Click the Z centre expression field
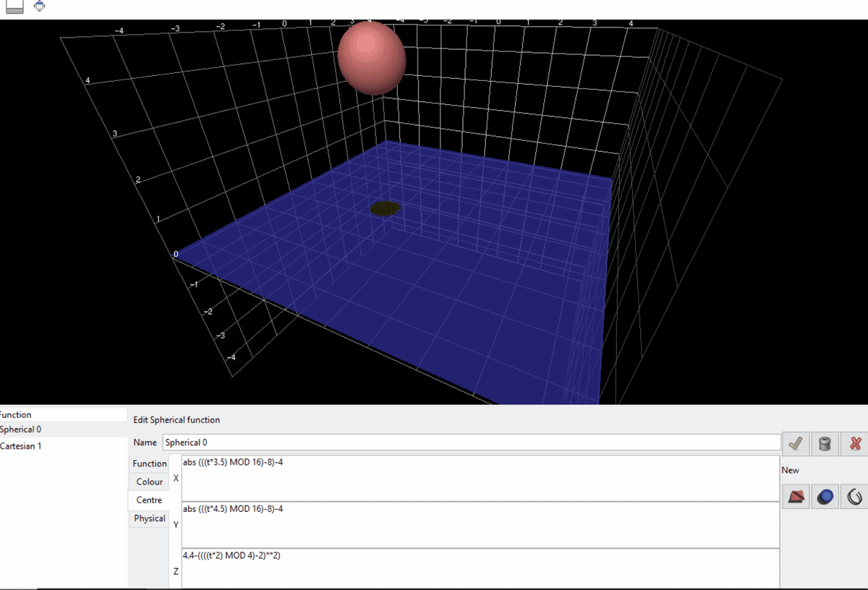Image resolution: width=868 pixels, height=590 pixels. click(480, 570)
